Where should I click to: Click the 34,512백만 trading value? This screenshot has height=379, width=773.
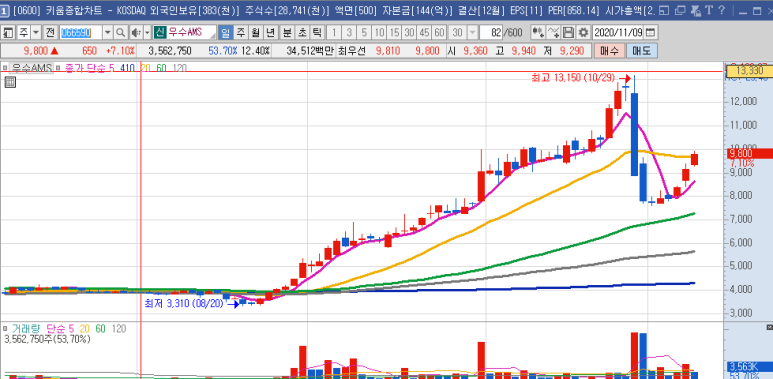(310, 51)
